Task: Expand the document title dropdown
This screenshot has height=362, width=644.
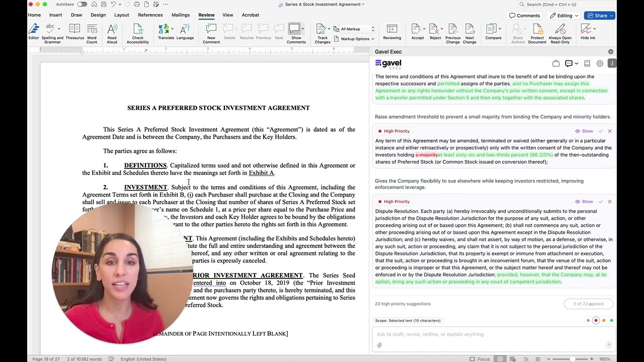Action: 363,4
